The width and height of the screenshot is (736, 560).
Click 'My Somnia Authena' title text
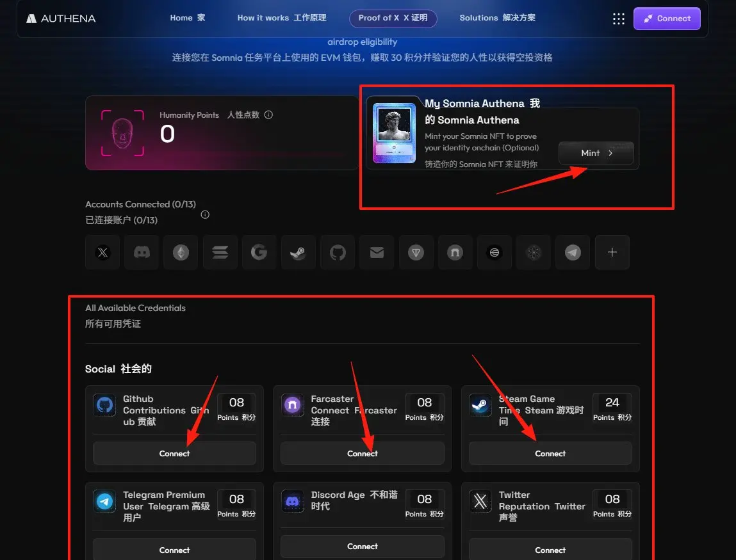click(482, 111)
